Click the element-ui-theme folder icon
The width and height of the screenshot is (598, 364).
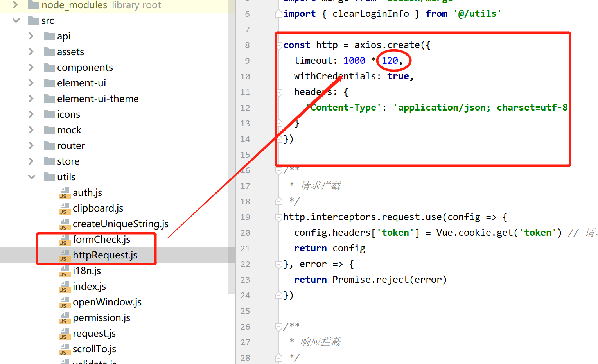coord(49,99)
